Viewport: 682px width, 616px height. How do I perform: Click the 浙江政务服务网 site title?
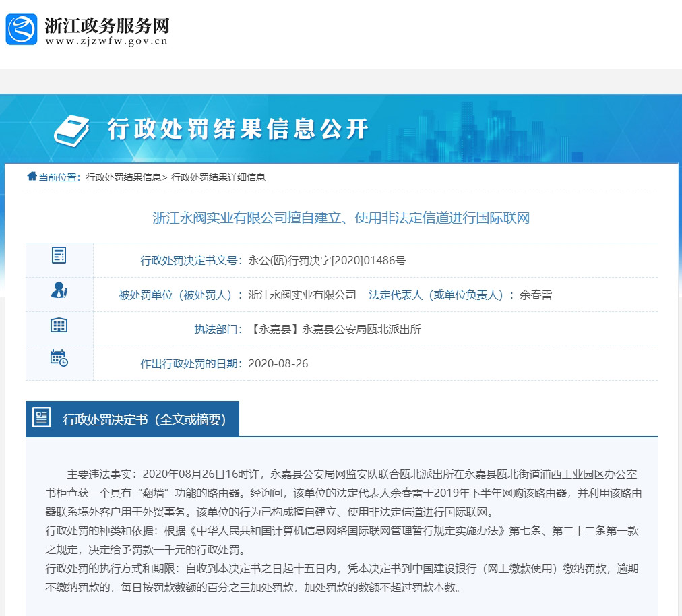tap(106, 26)
